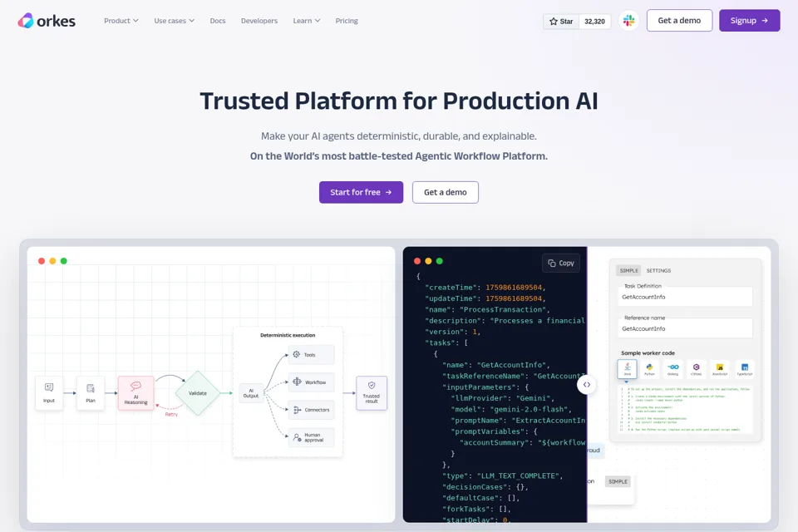The height and width of the screenshot is (532, 798).
Task: Switch to the SIMPLE tab
Action: pos(629,270)
